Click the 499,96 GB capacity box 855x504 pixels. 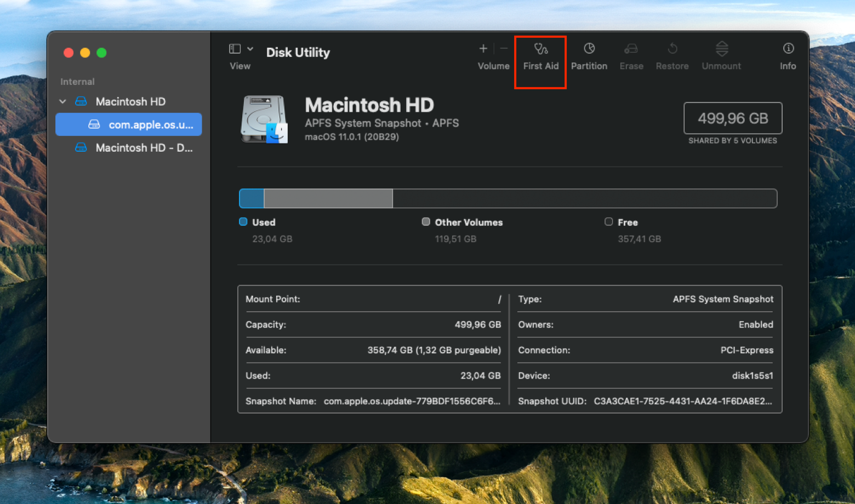tap(733, 118)
